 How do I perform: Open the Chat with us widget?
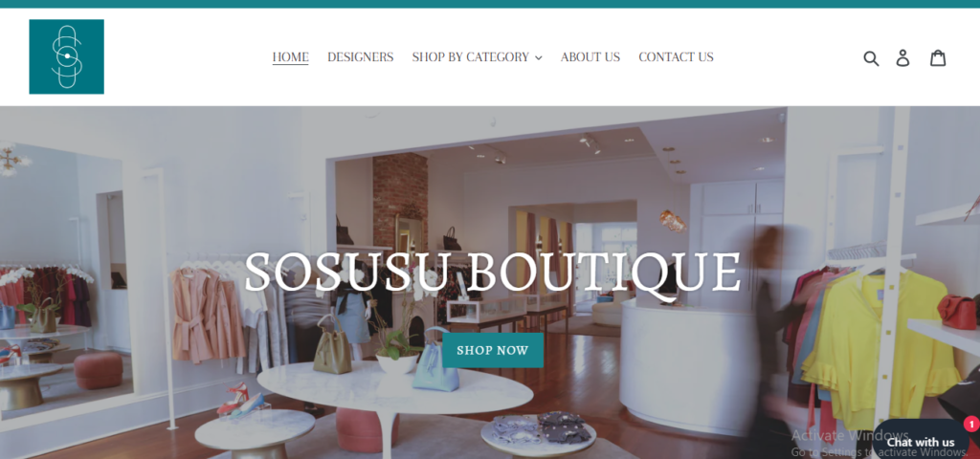tap(921, 442)
